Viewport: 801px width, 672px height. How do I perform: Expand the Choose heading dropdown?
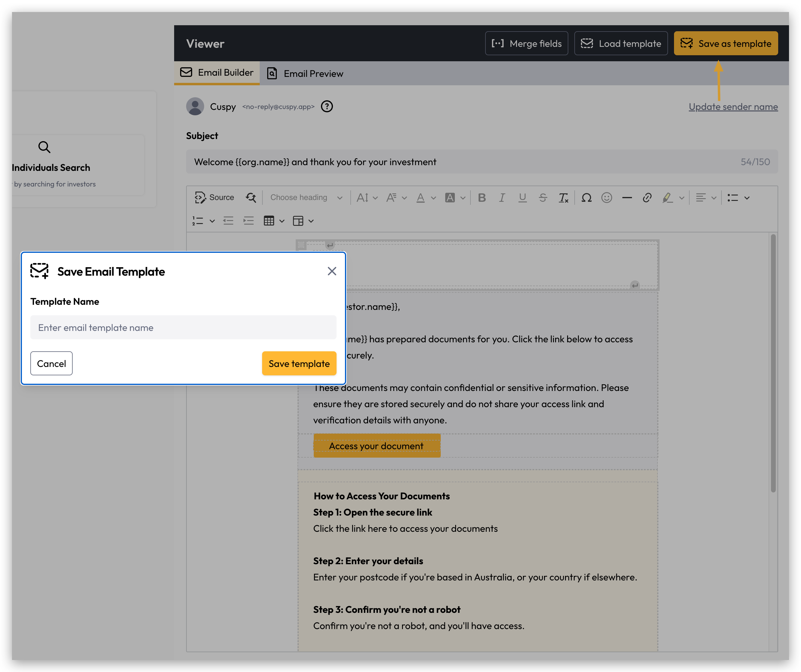pyautogui.click(x=306, y=198)
